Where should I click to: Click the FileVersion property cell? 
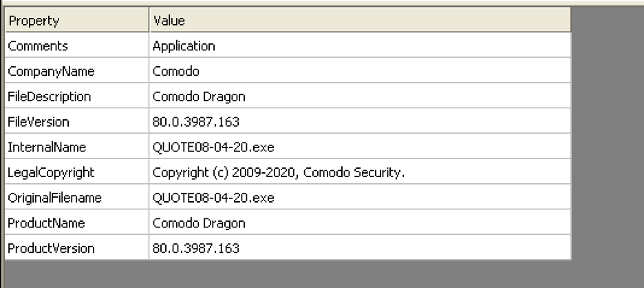(x=39, y=122)
